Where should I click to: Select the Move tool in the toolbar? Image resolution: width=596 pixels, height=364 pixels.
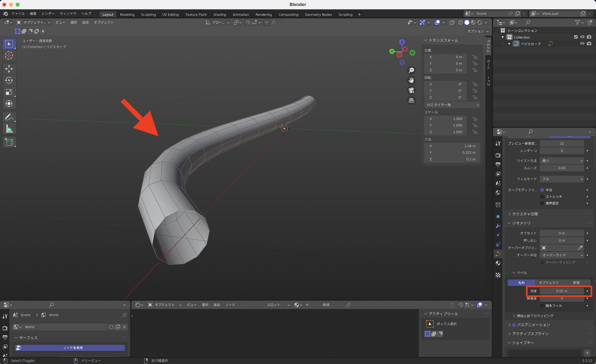[9, 69]
